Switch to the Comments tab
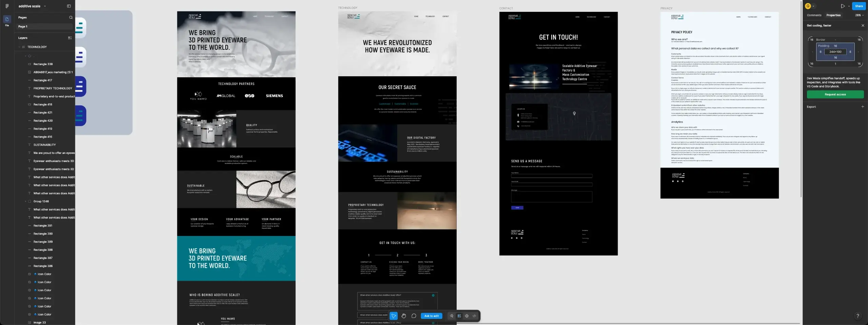 point(814,15)
